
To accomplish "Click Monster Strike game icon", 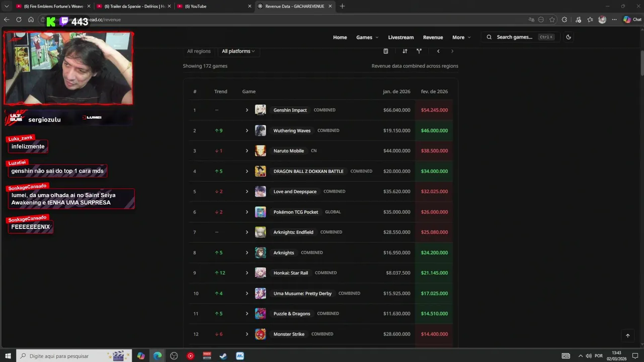I will coord(260,334).
